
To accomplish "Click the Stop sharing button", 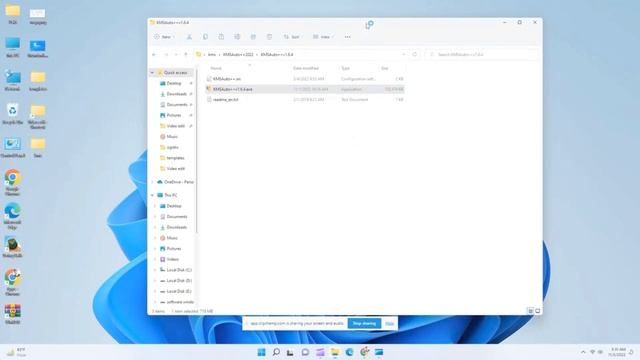I will click(x=364, y=323).
